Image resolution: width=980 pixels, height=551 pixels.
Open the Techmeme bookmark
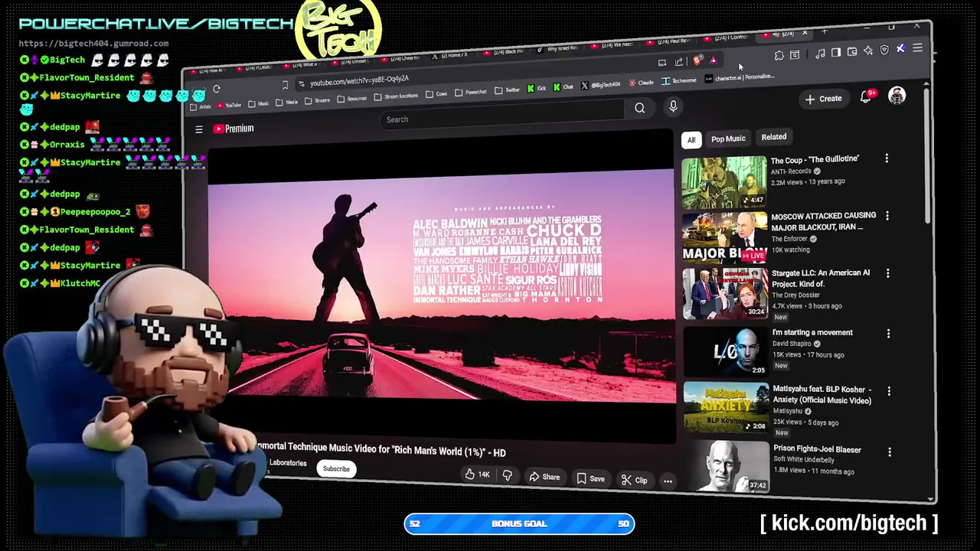click(x=679, y=80)
